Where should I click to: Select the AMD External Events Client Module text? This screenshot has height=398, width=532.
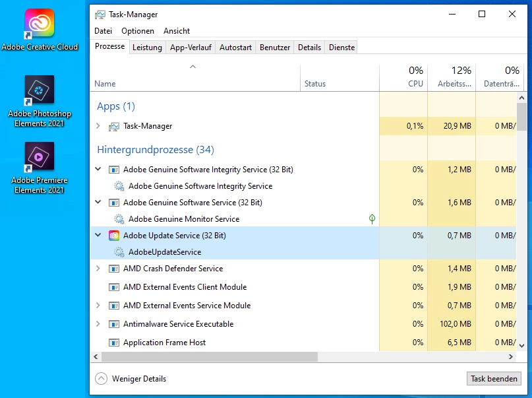click(x=185, y=287)
